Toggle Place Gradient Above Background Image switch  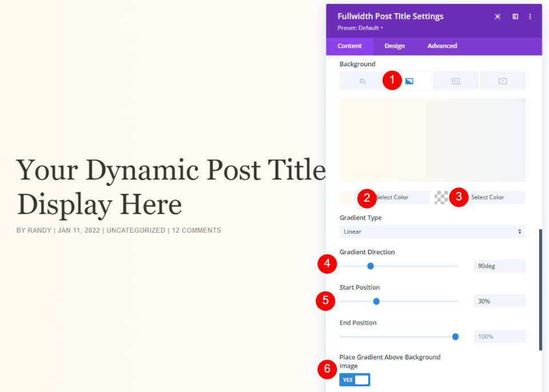pos(355,380)
